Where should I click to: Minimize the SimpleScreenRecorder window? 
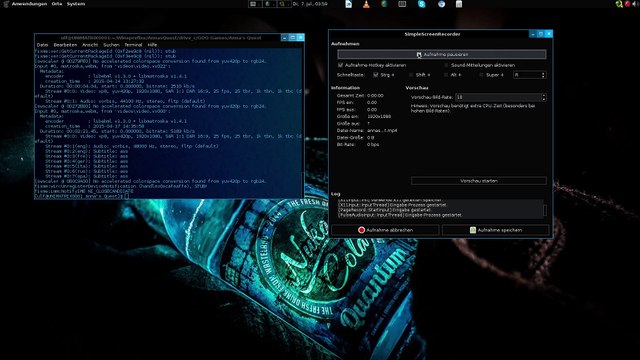point(533,34)
